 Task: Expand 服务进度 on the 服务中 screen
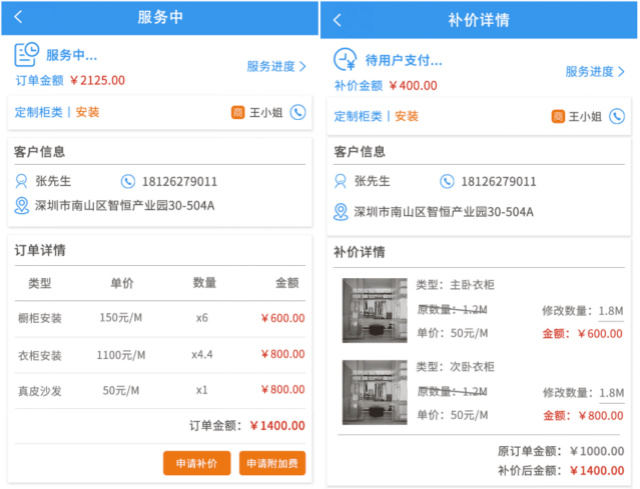pos(276,66)
